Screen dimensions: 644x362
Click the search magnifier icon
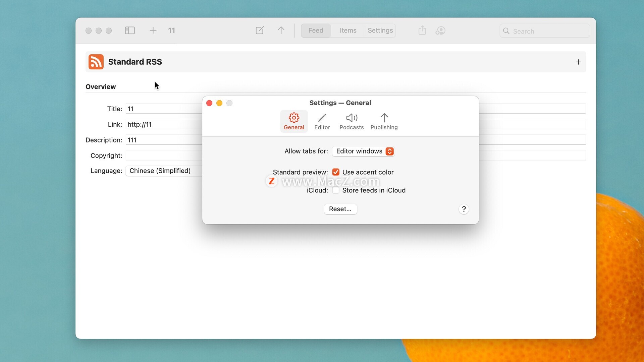[x=506, y=31]
